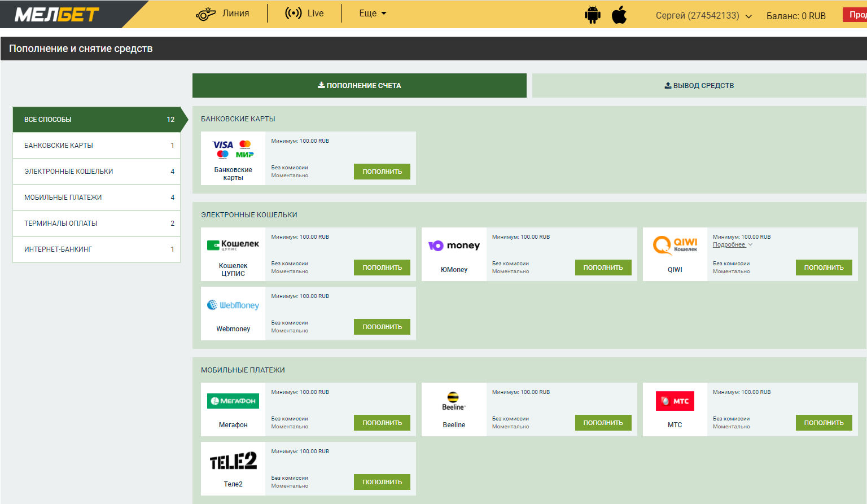The width and height of the screenshot is (867, 504).
Task: Click Без комиссии on the ЮMoney card
Action: (x=510, y=264)
